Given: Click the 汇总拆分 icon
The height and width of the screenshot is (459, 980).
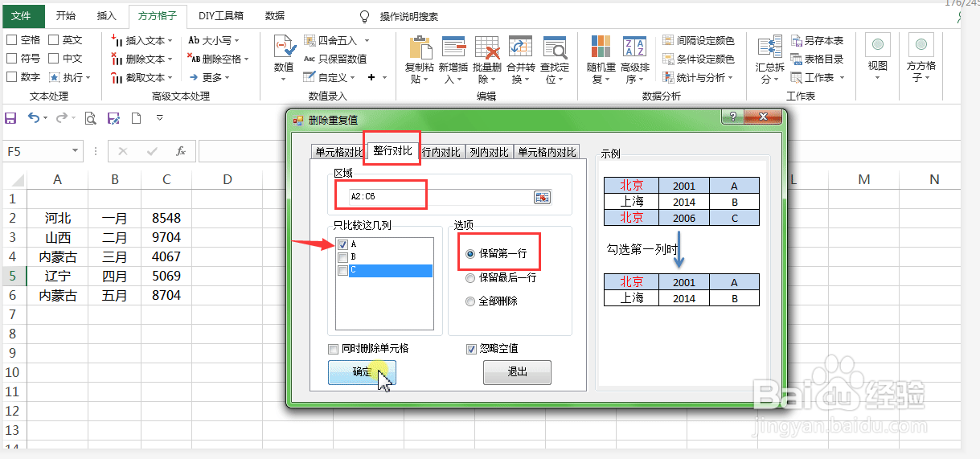Looking at the screenshot, I should pyautogui.click(x=769, y=47).
